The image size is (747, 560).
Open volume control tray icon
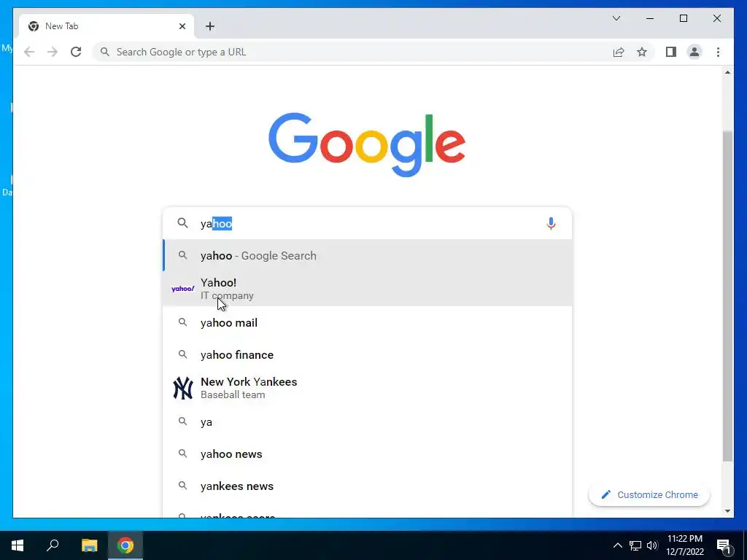[x=652, y=545]
